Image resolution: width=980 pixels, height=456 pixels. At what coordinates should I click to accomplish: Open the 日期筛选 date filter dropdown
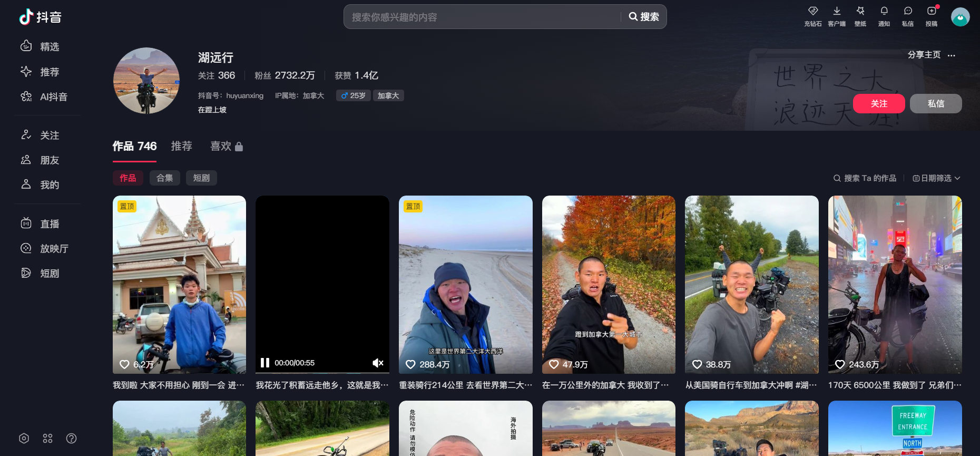[936, 178]
